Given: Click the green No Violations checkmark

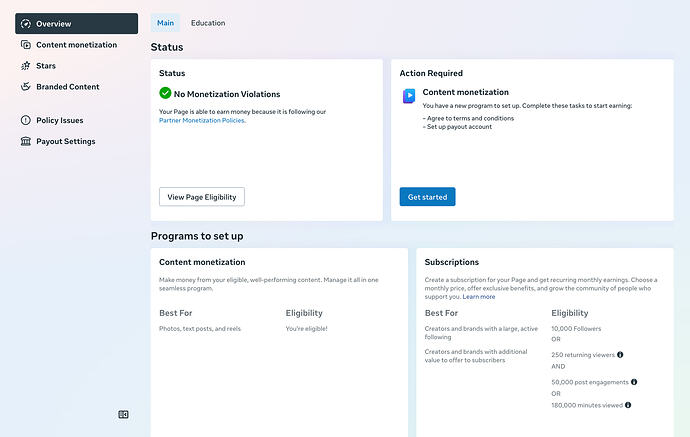Looking at the screenshot, I should 165,93.
